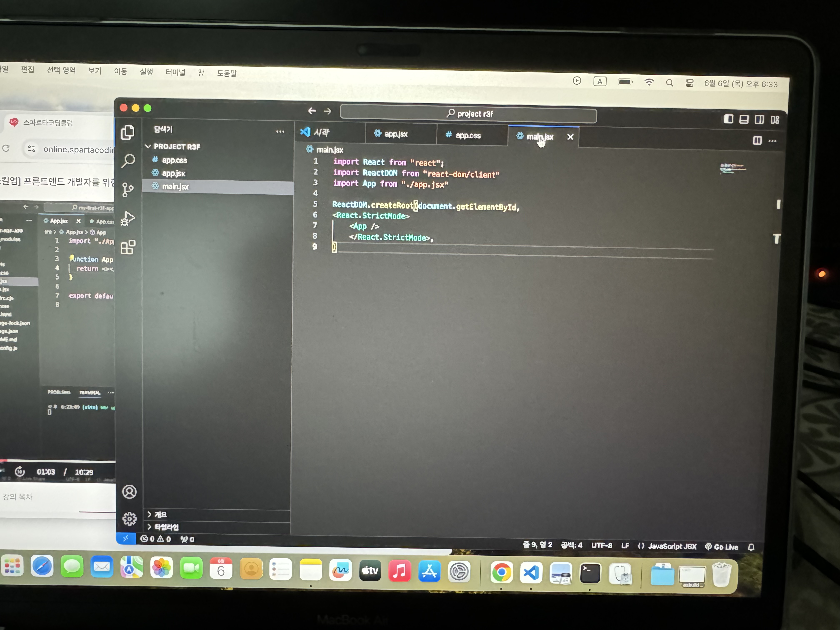Open Safari from the Dock
Screen dimensions: 840x630
point(42,566)
